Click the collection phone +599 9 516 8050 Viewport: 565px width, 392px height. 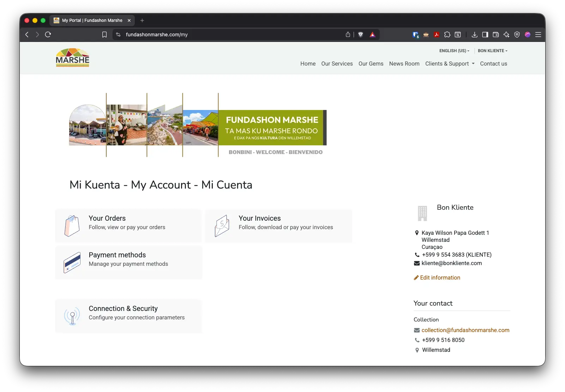[443, 340]
